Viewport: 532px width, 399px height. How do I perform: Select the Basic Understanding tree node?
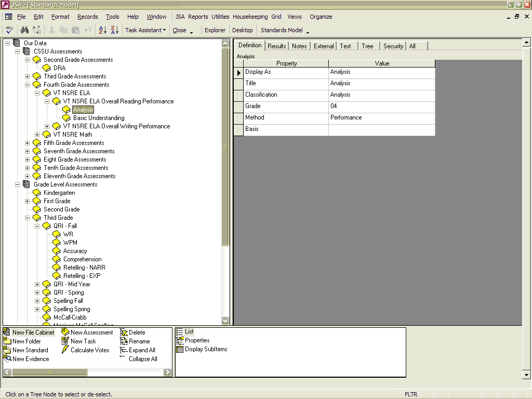[99, 118]
